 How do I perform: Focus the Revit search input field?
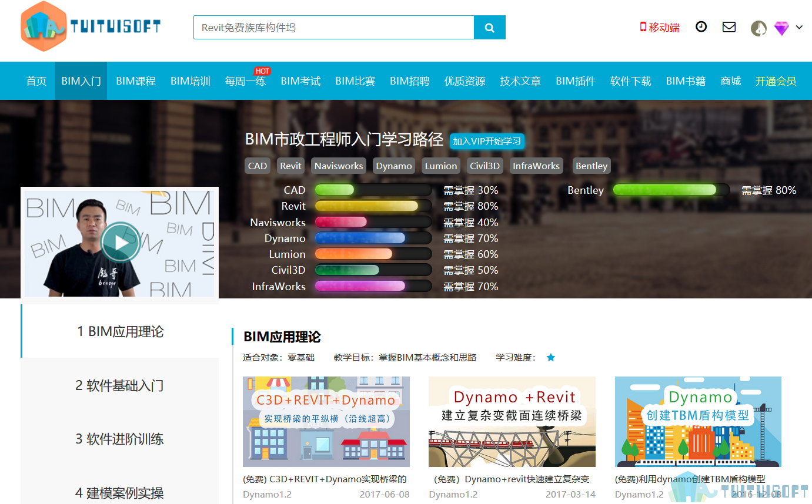coord(334,28)
